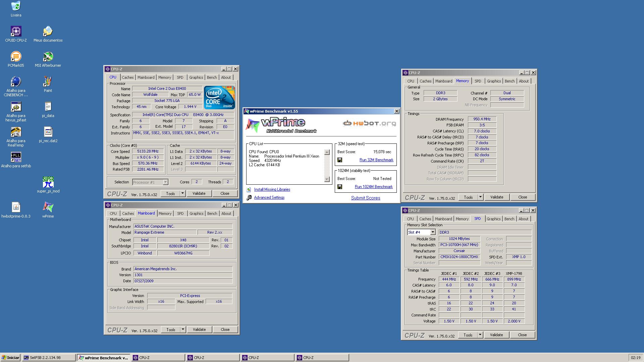This screenshot has height=362, width=644.
Task: Click the save icon beside Run 32M Benchmark
Action: click(x=340, y=160)
